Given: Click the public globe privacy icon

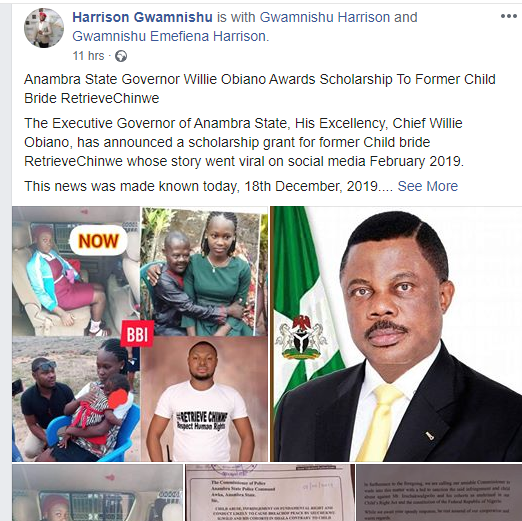Looking at the screenshot, I should tap(121, 56).
